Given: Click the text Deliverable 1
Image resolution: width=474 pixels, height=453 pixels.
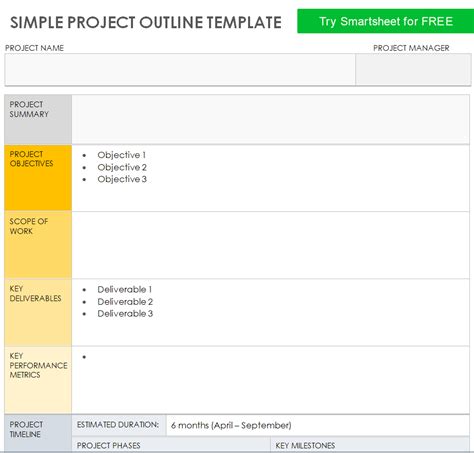Looking at the screenshot, I should point(124,289).
